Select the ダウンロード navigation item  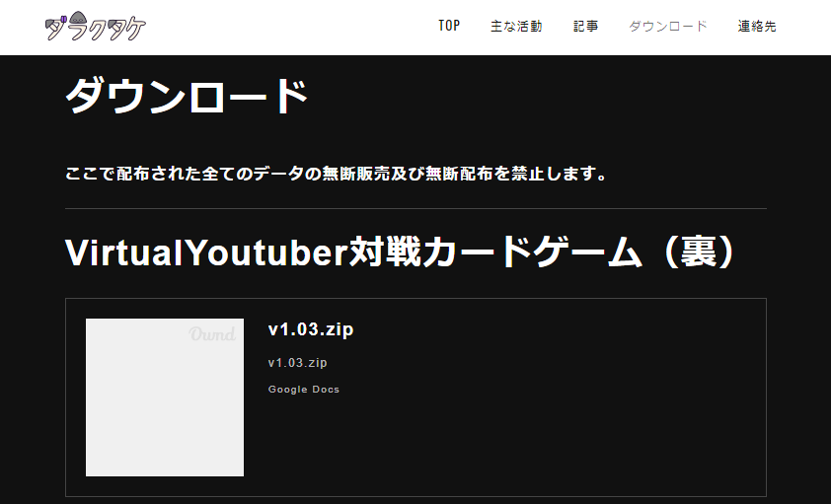pyautogui.click(x=668, y=26)
